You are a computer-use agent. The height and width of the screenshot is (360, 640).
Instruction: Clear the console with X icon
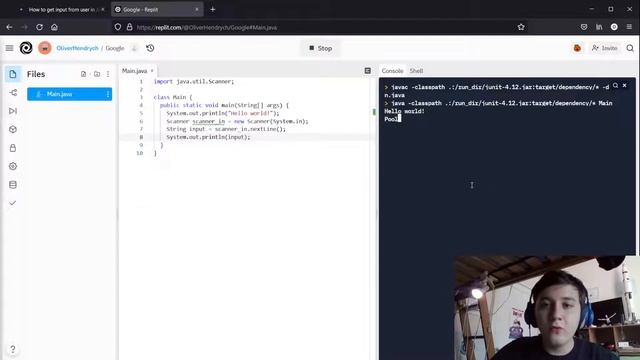point(624,85)
